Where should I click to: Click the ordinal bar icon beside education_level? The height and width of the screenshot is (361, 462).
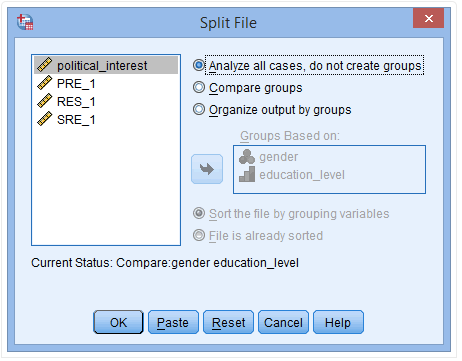coord(247,174)
